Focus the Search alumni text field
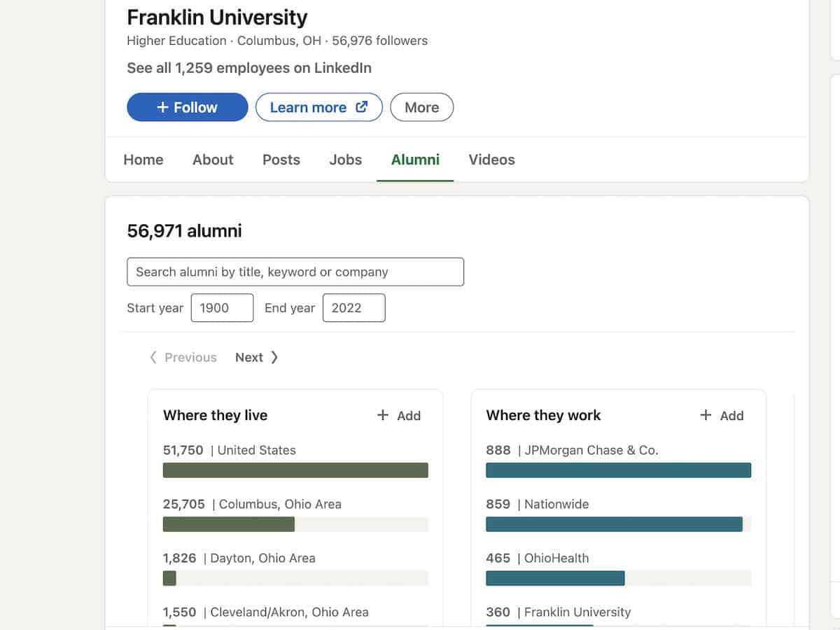The image size is (840, 630). [x=295, y=272]
